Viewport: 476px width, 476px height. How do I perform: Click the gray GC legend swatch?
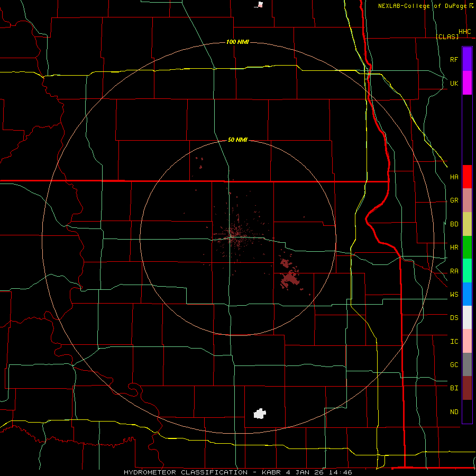tap(467, 364)
